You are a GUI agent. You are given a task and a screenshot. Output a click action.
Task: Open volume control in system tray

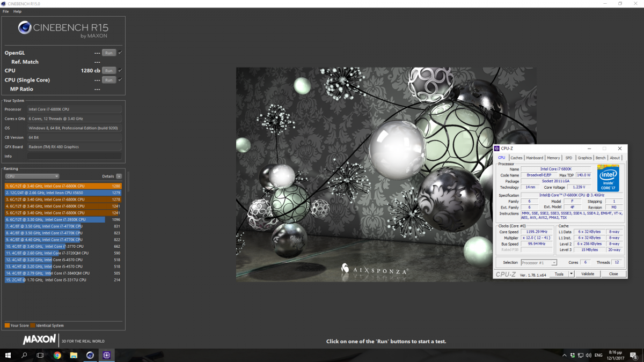[x=588, y=355]
